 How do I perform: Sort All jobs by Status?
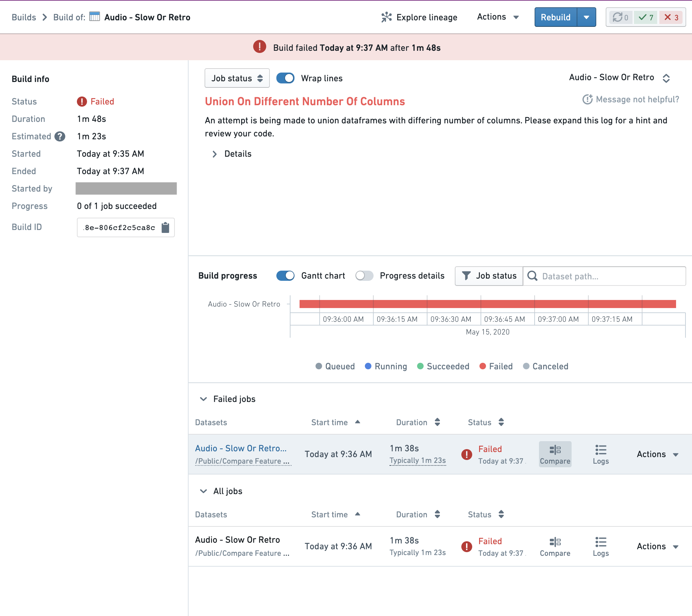click(486, 514)
